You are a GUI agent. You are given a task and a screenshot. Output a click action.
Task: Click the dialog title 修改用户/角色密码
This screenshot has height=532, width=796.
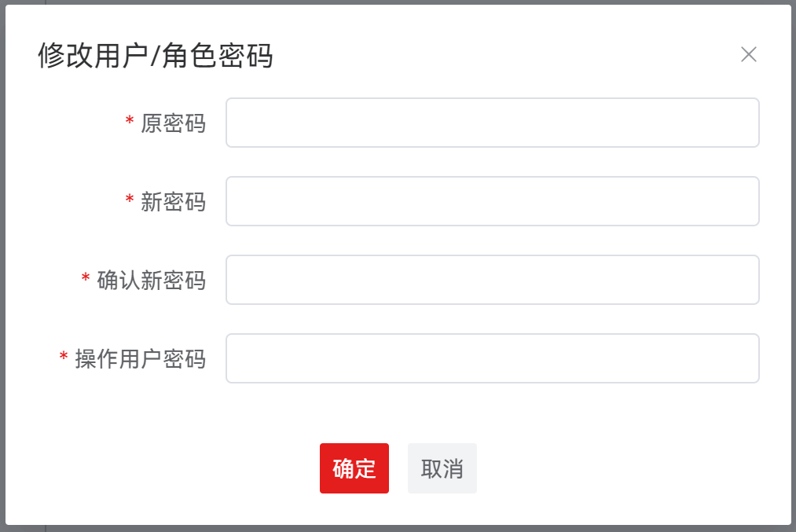coord(156,56)
